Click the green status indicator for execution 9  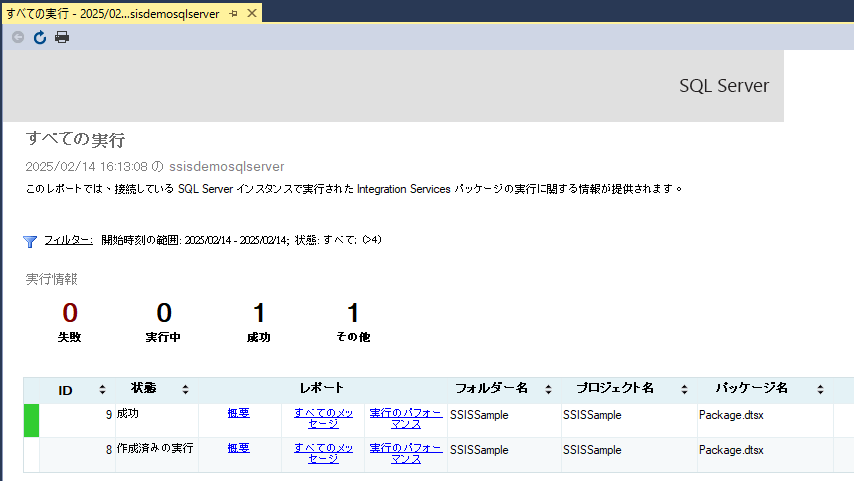(x=32, y=421)
